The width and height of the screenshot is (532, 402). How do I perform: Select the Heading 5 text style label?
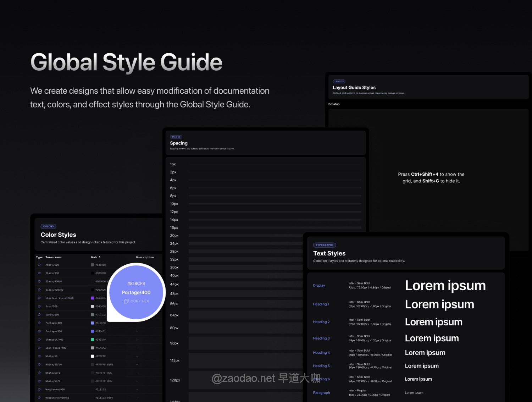tap(321, 366)
